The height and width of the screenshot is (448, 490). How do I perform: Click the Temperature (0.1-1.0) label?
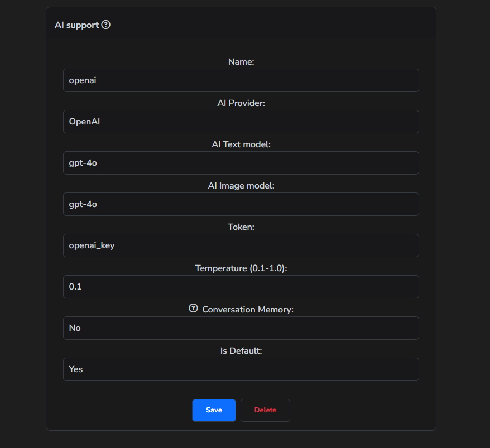[241, 268]
